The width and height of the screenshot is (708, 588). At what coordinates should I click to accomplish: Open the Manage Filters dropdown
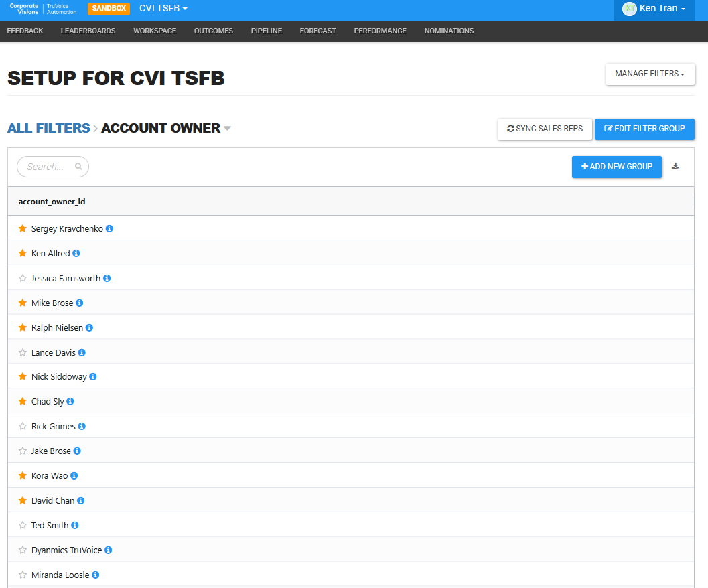(x=650, y=74)
